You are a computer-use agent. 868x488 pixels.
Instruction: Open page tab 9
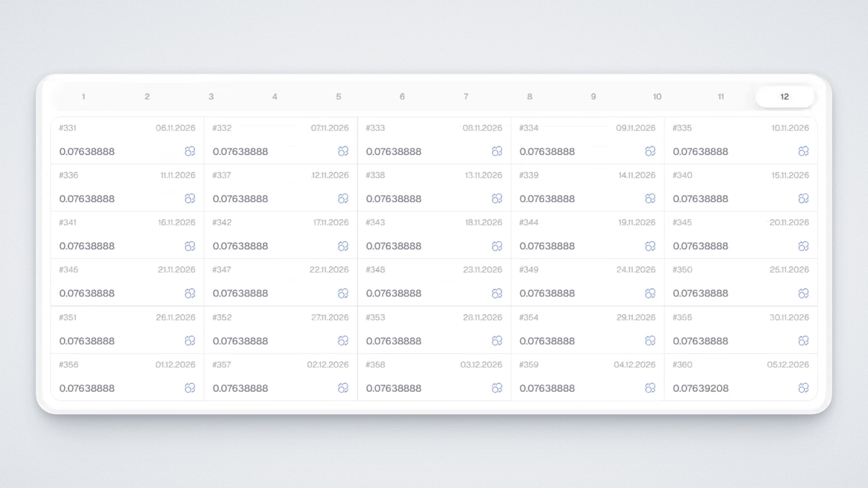593,97
